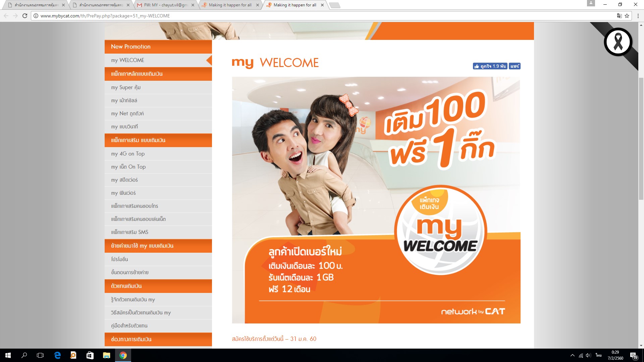644x362 pixels.
Task: Select แพ็กเกจเสริม SMS menu item
Action: point(129,232)
